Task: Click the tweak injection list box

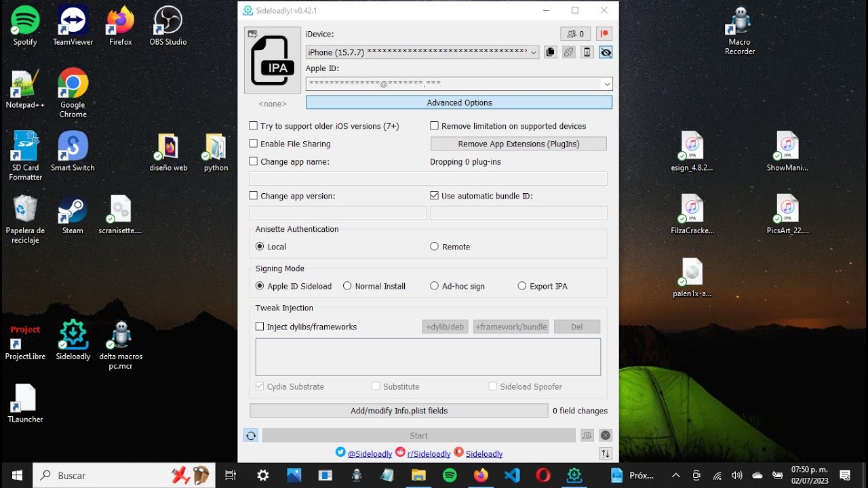Action: [x=428, y=357]
